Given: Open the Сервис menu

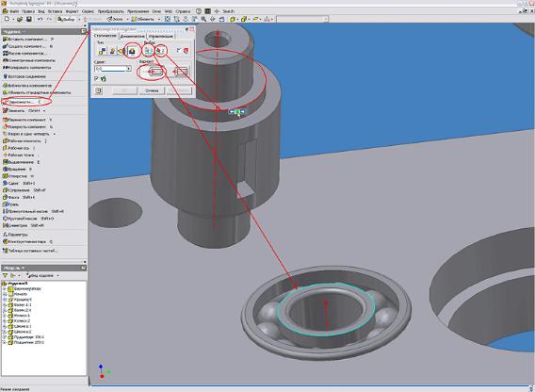Looking at the screenshot, I should (x=88, y=11).
